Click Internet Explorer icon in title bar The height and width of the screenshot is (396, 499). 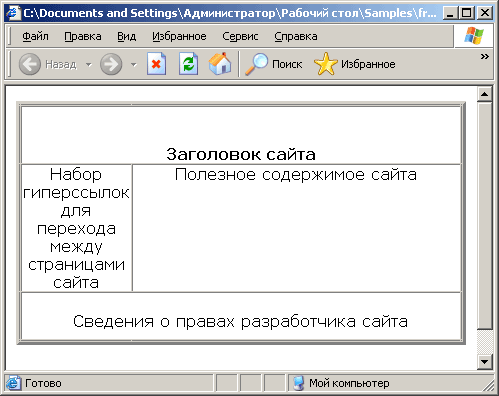coord(13,13)
